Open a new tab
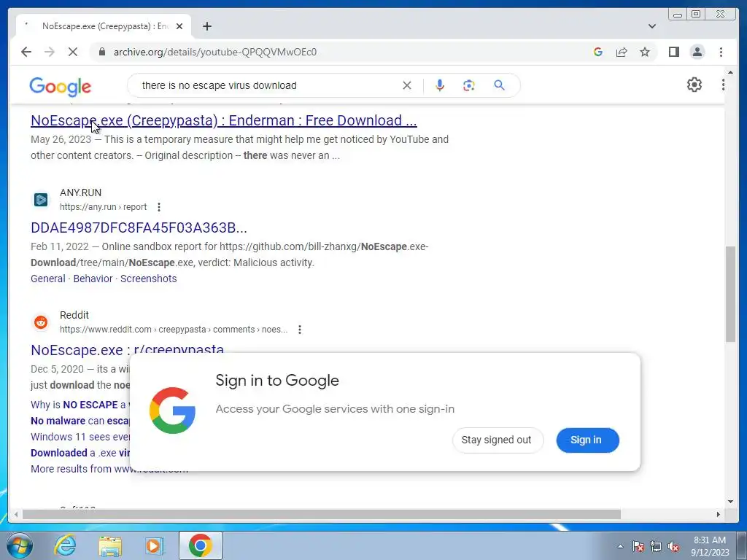 point(206,26)
